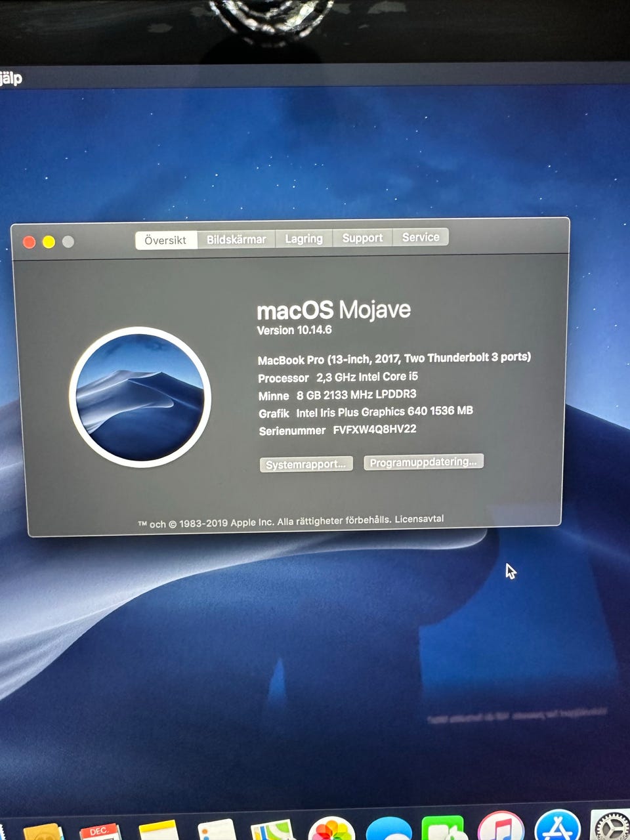Select the Översikt tab

166,240
